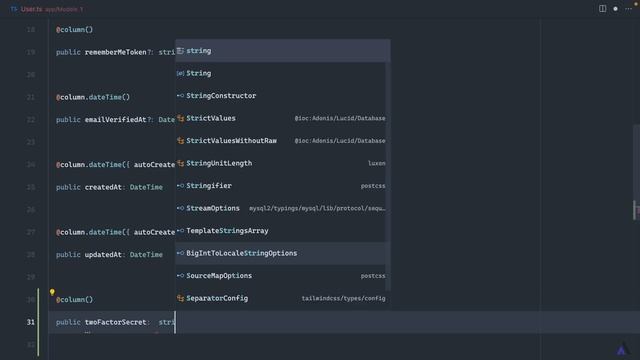Viewport: 640px width, 360px height.
Task: Place cursor on 'rememberMeToken' property
Action: 116,52
